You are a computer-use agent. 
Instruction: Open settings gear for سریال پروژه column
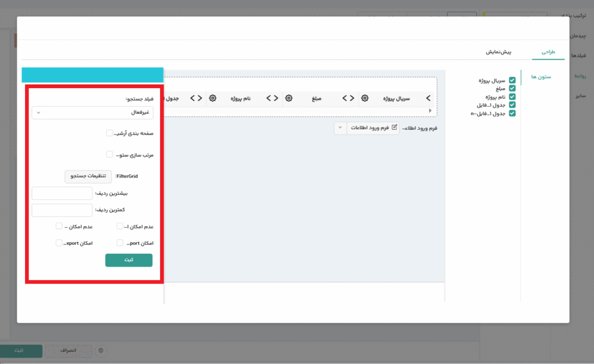pos(365,98)
